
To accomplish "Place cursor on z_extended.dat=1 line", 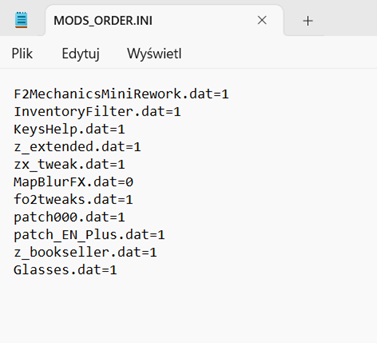I will tap(77, 147).
